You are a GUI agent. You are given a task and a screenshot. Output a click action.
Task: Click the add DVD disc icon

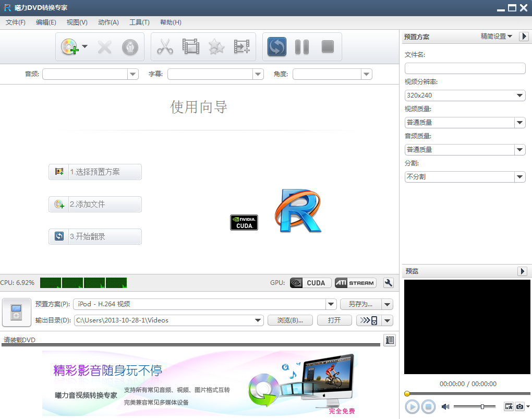point(69,47)
